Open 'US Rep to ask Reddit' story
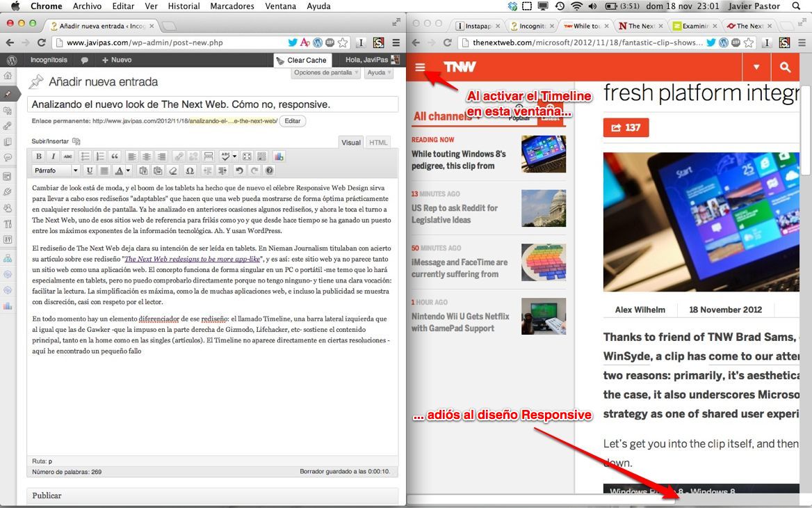812x508 pixels. pyautogui.click(x=455, y=214)
